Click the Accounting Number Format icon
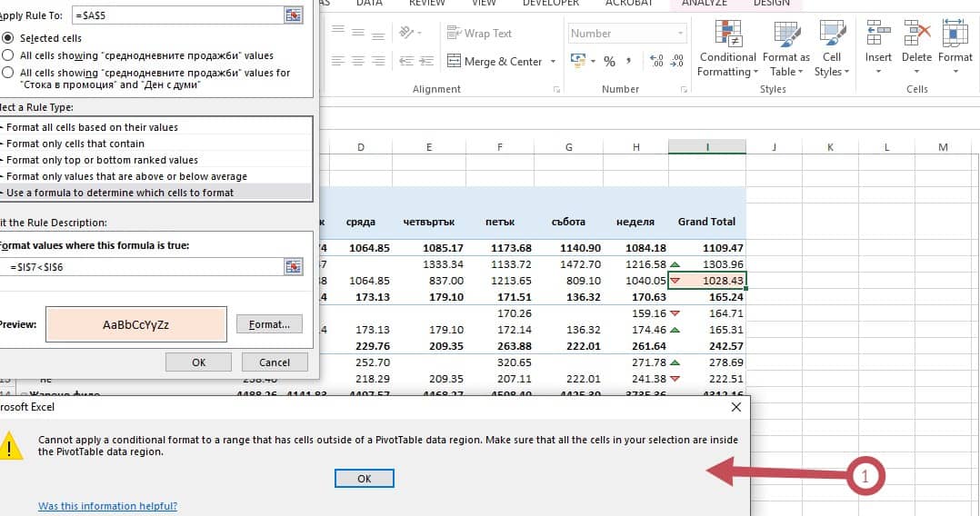Screen dimensions: 980x516 pos(578,61)
